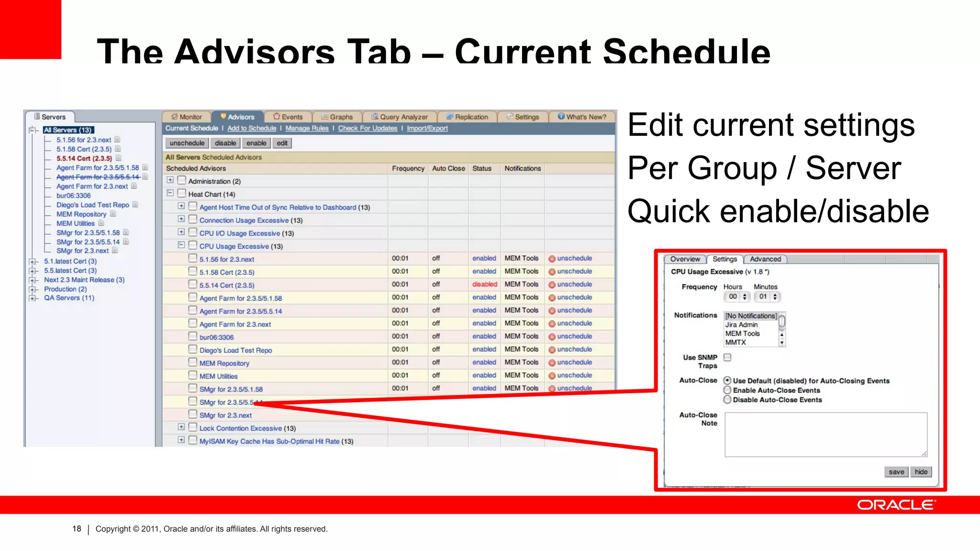
Task: Click the disable button
Action: click(225, 143)
